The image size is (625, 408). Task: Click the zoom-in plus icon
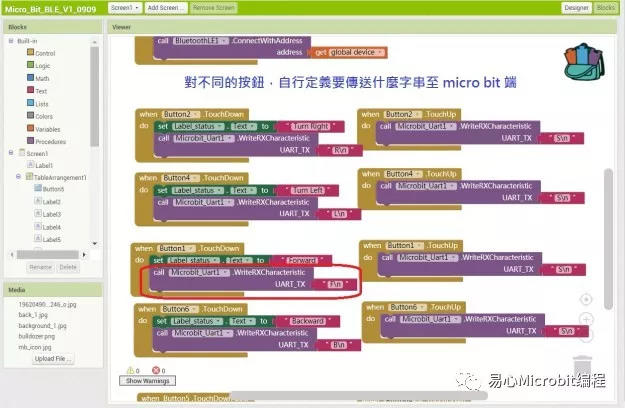[586, 320]
